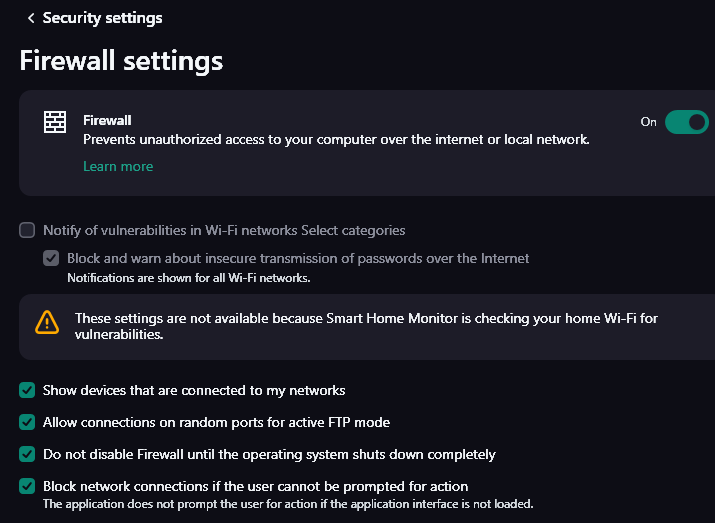Click the Prevents unauthorized access description
This screenshot has width=715, height=523.
336,140
